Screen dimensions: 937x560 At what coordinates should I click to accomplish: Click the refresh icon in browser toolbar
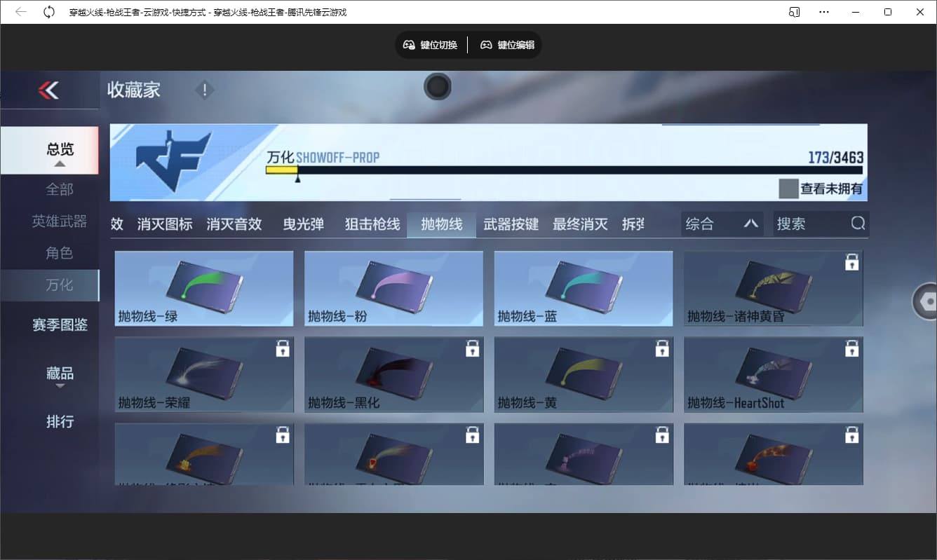(48, 11)
